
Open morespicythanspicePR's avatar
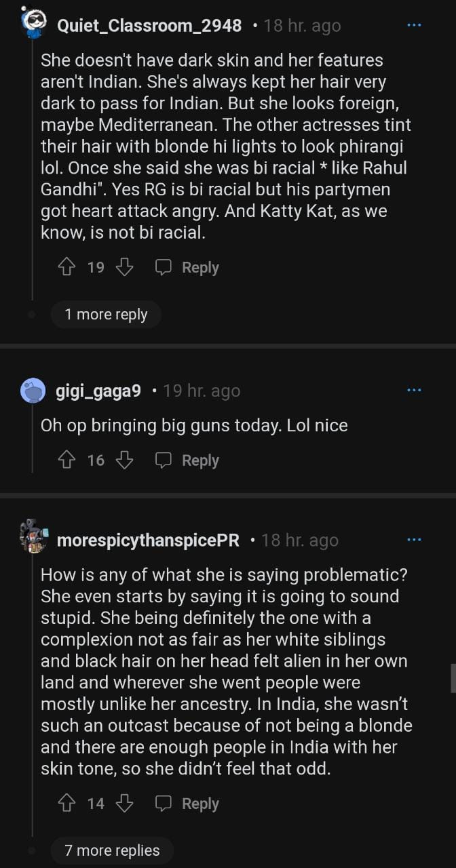[33, 537]
